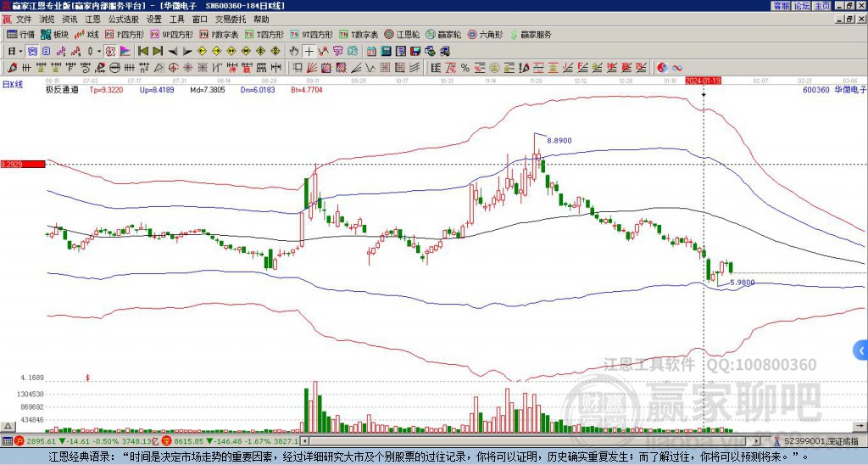Jump to first bar arrow icon
This screenshot has height=465, width=868.
point(143,52)
